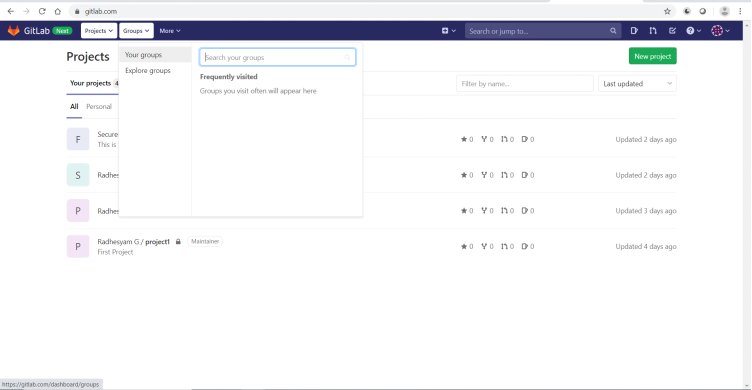The image size is (752, 390).
Task: Focus the Search or jump to field
Action: click(x=543, y=31)
